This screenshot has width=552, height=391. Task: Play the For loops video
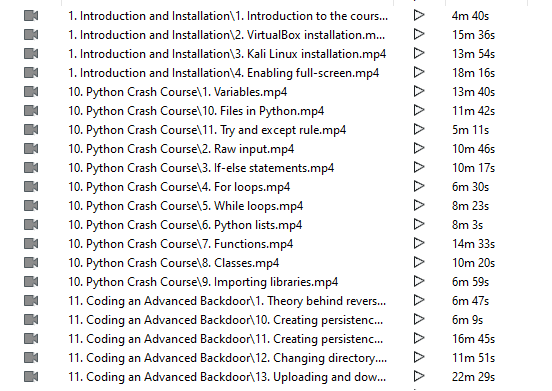click(x=419, y=187)
